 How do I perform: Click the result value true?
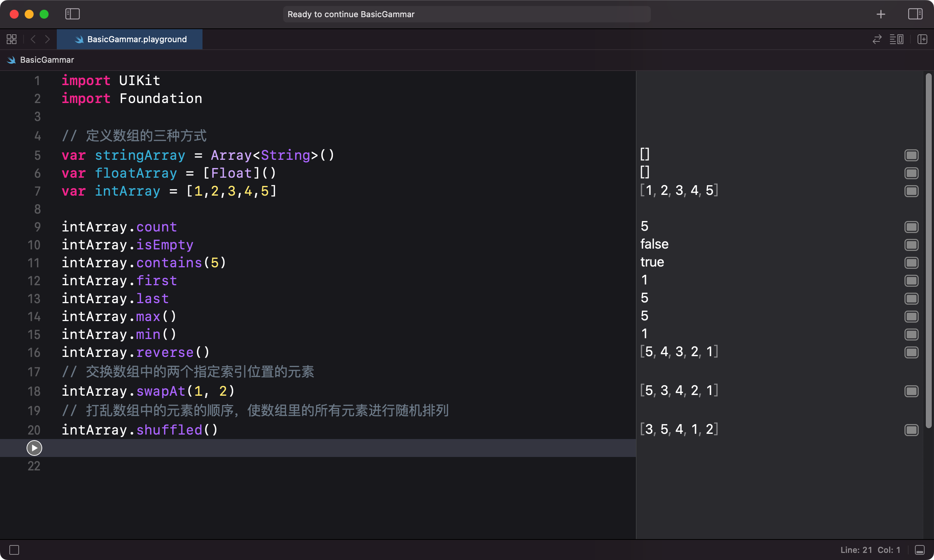[x=652, y=262]
